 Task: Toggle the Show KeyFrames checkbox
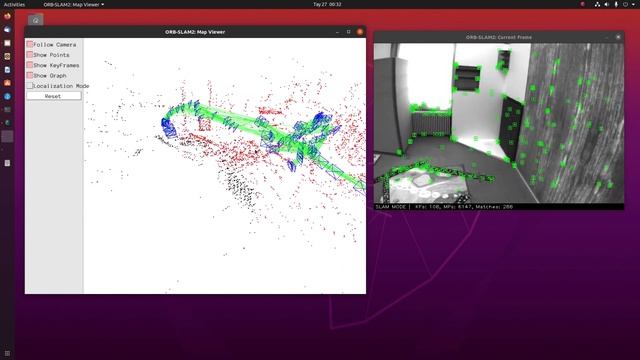tap(30, 65)
